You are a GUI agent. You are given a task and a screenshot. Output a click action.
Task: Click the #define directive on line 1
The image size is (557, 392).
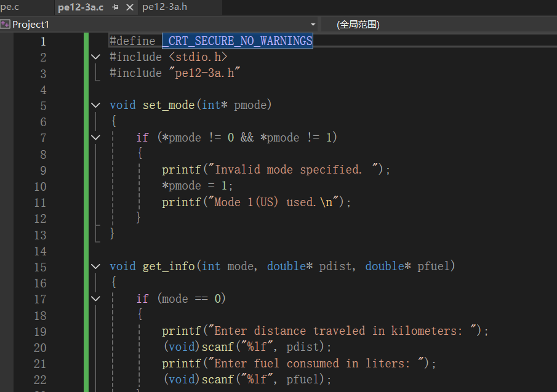(x=132, y=41)
